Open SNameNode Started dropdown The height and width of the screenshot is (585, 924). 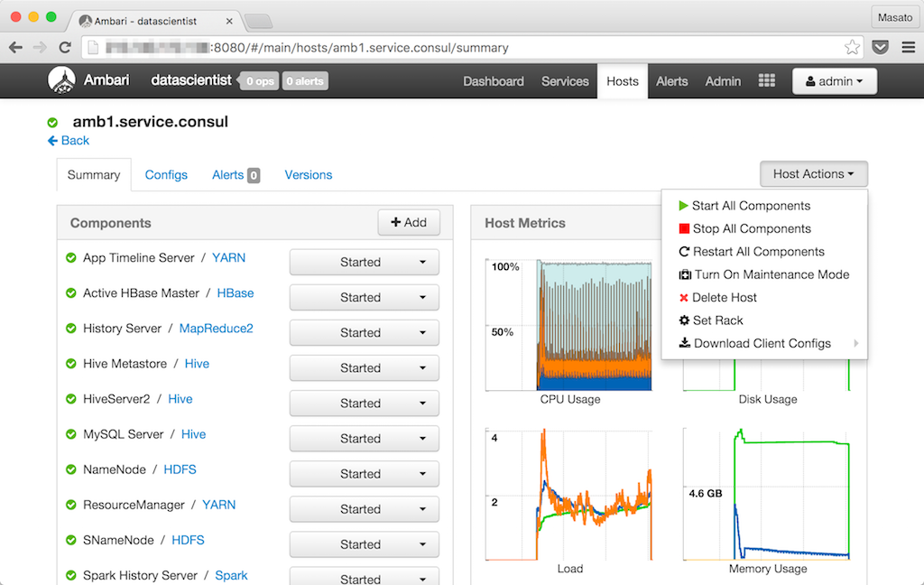click(365, 544)
